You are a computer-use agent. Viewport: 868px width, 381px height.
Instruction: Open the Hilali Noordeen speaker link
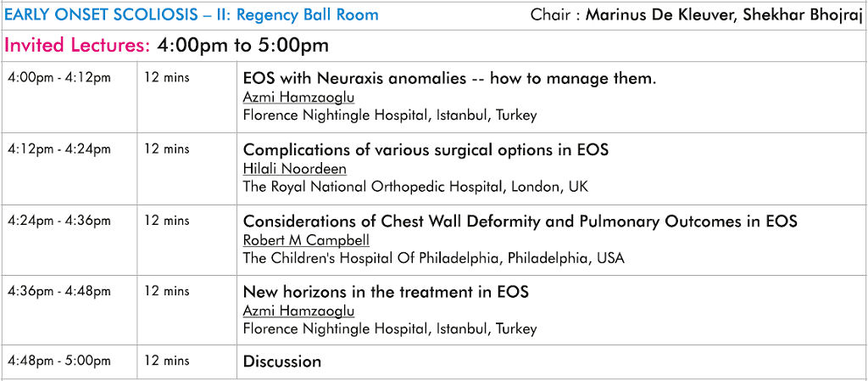pos(294,168)
